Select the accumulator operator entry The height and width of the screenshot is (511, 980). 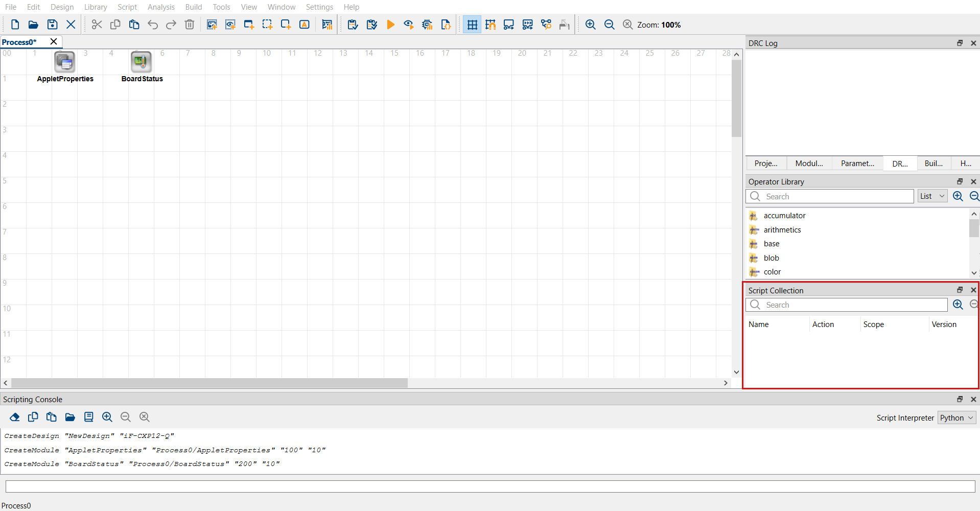784,215
